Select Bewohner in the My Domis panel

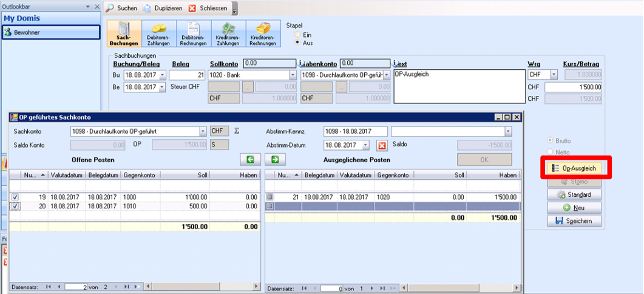pos(50,32)
